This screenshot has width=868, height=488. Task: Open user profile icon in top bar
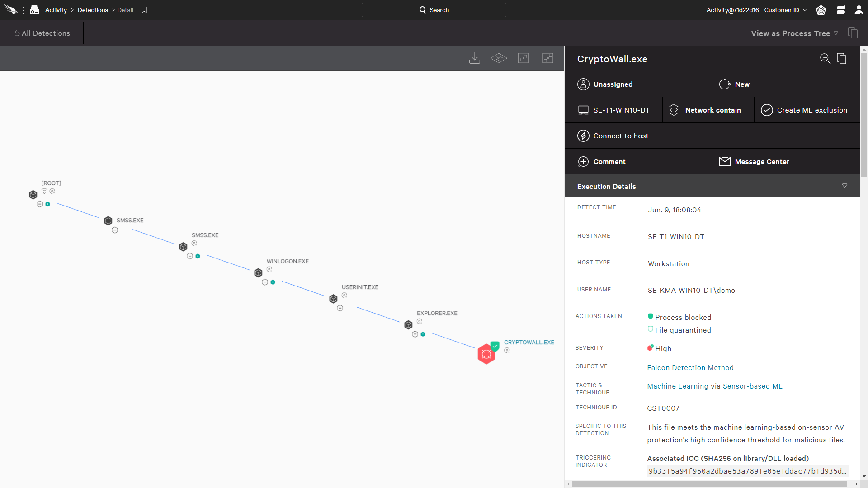[x=859, y=10]
